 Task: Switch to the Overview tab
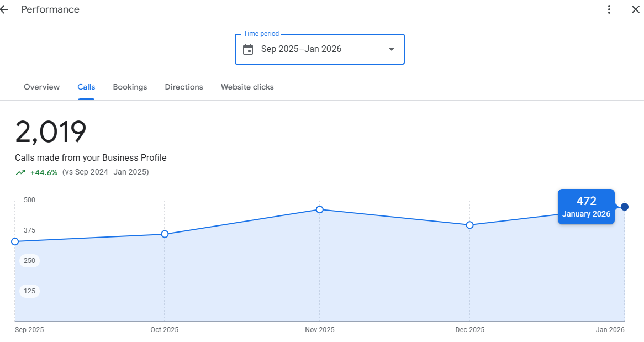41,87
